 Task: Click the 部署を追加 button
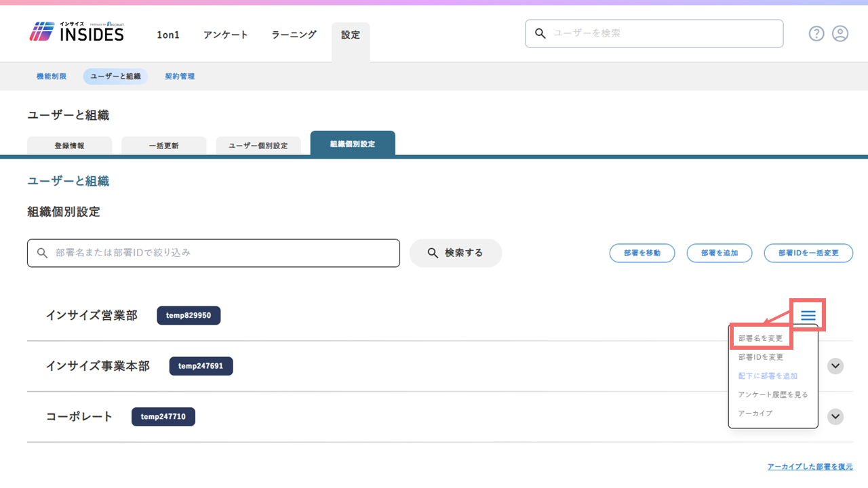point(720,253)
